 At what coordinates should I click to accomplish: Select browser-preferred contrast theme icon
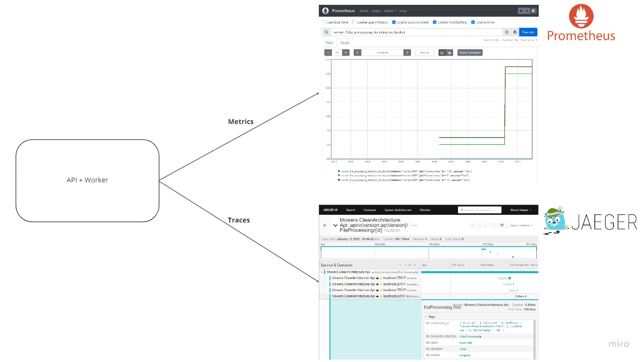tap(533, 11)
